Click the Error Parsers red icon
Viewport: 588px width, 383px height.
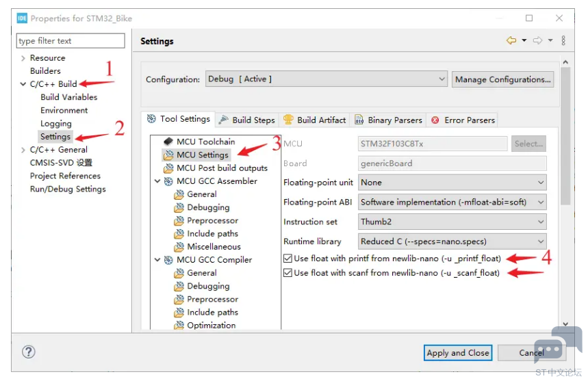pos(435,120)
